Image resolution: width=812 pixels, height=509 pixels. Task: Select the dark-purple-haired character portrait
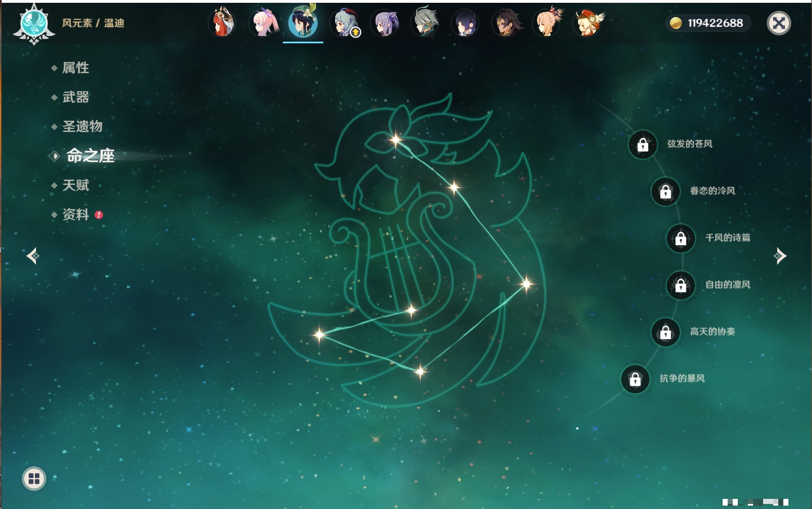tap(466, 23)
